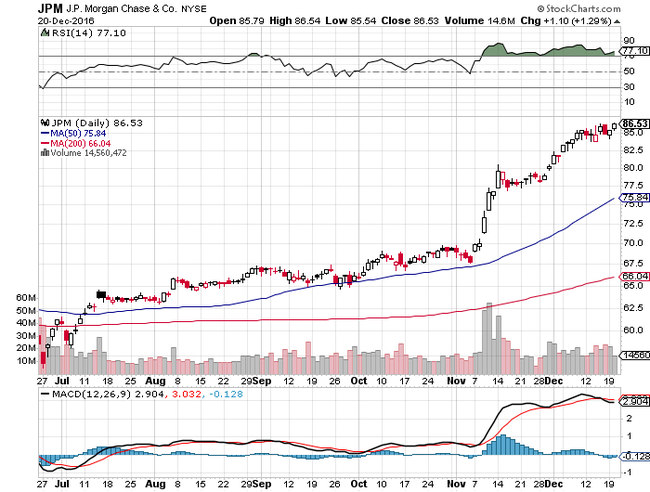Click the High 86.54 value

coord(295,21)
